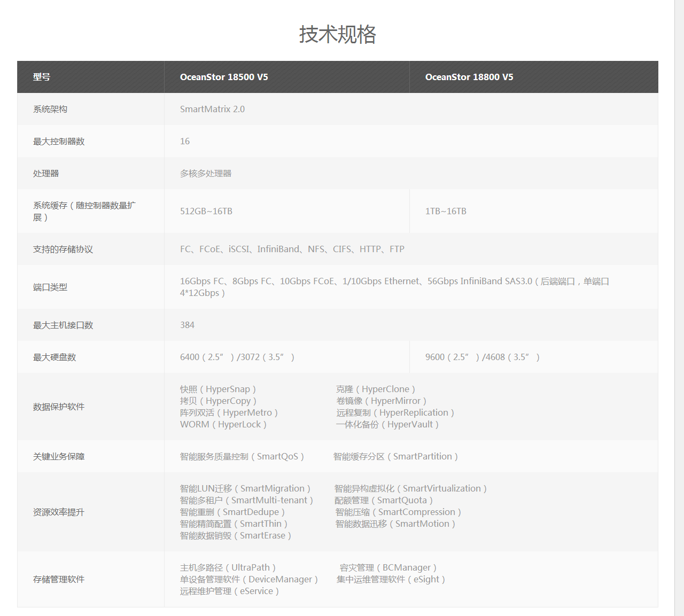Select the 最大主机接口数 row label
The image size is (684, 616).
(63, 325)
